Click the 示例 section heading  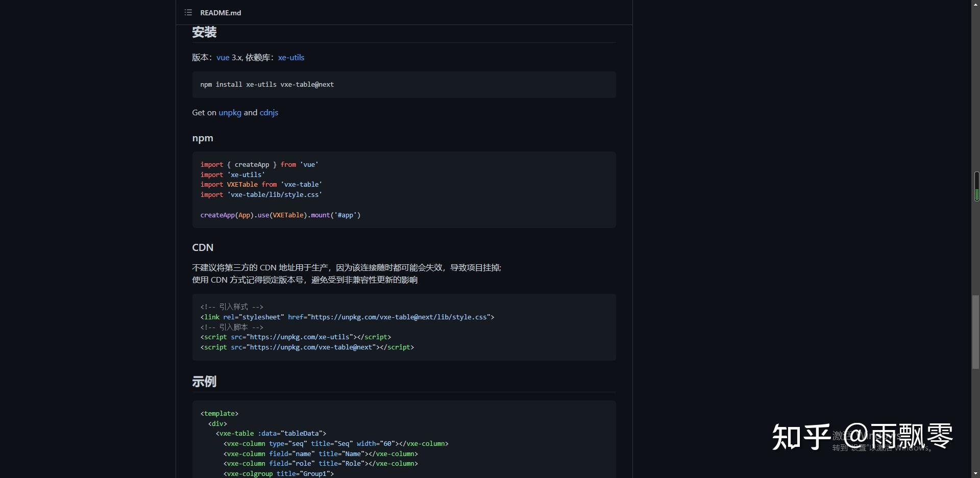click(x=204, y=382)
